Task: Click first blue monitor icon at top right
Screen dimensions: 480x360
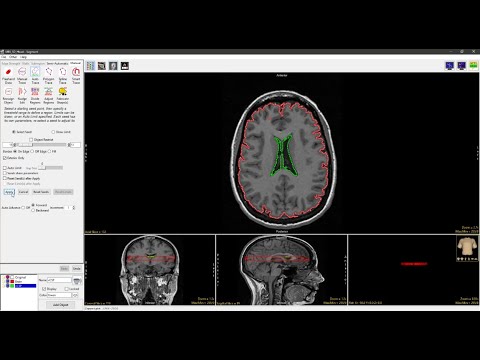Action: point(450,65)
